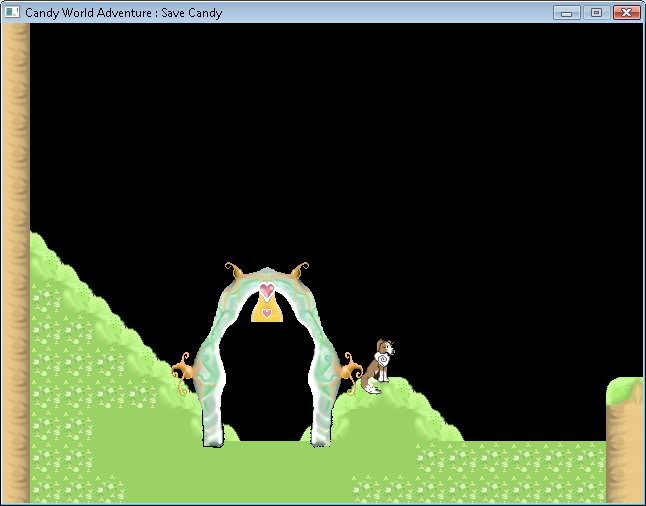The width and height of the screenshot is (646, 506).
Task: Minimize the Candy World Adventure window
Action: [567, 13]
